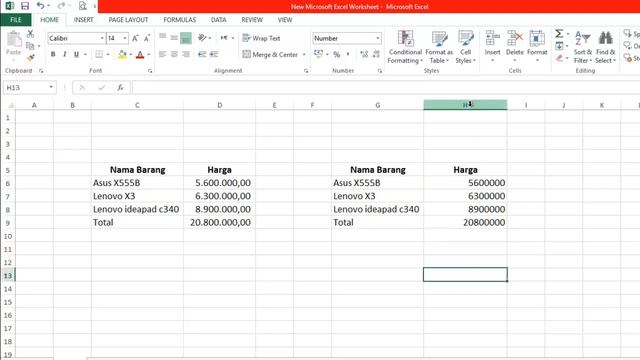Toggle Align Left in alignment group
This screenshot has height=360, width=640.
pyautogui.click(x=162, y=54)
